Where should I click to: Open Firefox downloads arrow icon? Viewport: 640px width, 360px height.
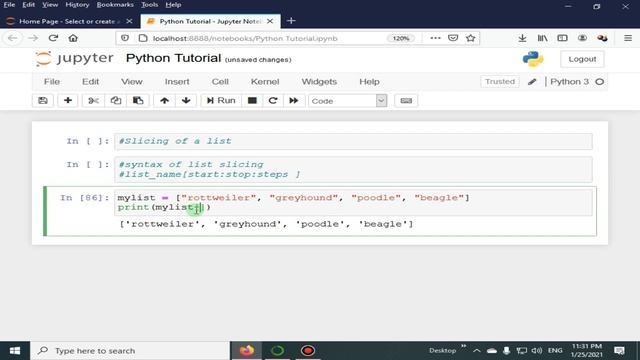click(522, 38)
